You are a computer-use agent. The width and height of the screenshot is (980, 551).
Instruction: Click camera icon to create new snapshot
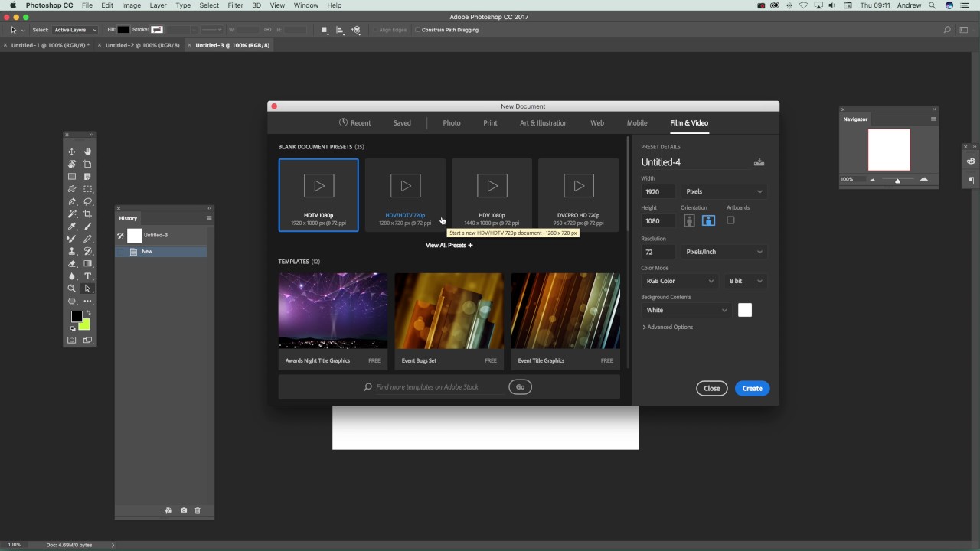[x=184, y=510]
